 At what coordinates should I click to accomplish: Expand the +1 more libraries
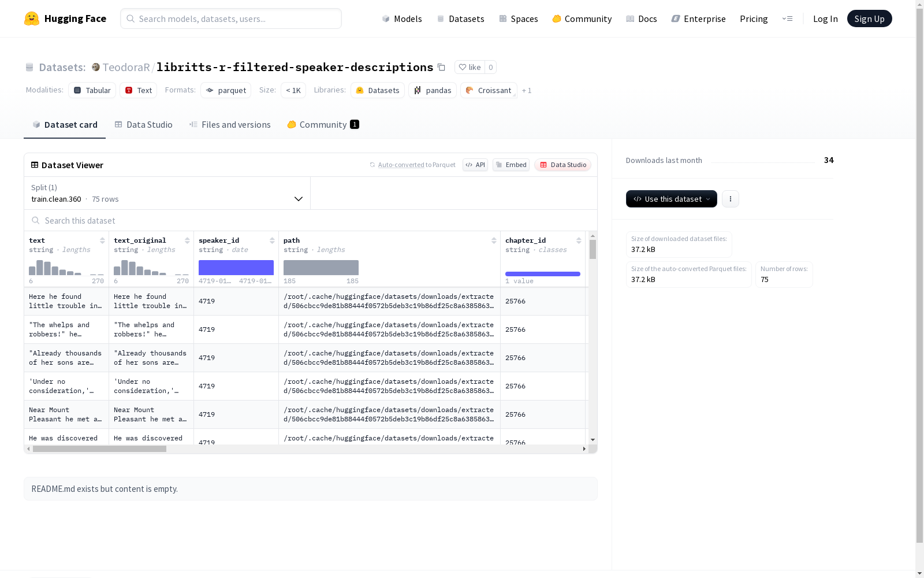click(527, 90)
